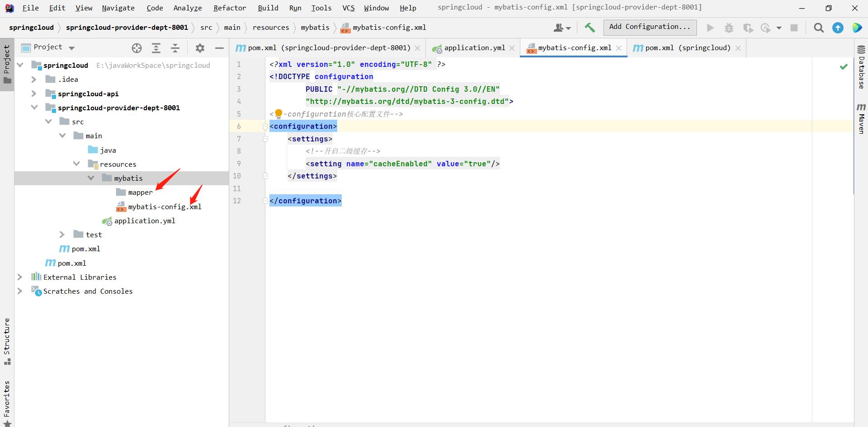Open the Database tool window

click(861, 68)
